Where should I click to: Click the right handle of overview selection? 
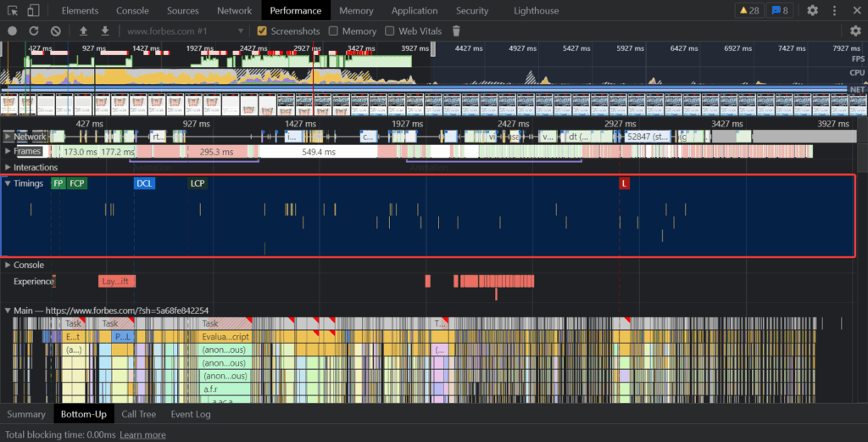(x=433, y=50)
